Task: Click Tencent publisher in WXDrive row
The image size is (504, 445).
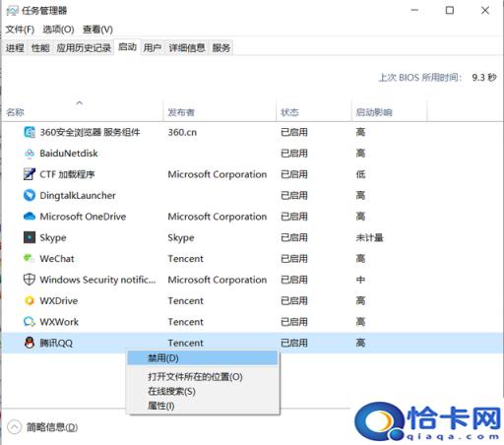Action: pos(186,300)
